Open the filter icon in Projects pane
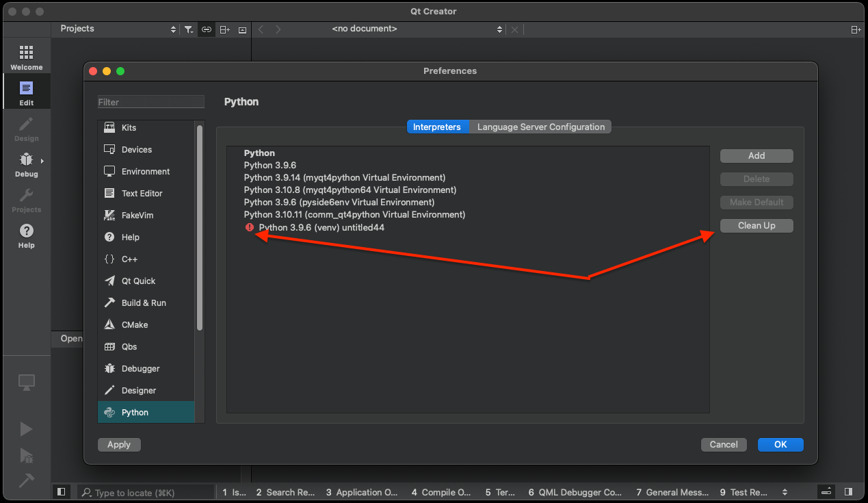868x503 pixels. point(189,29)
